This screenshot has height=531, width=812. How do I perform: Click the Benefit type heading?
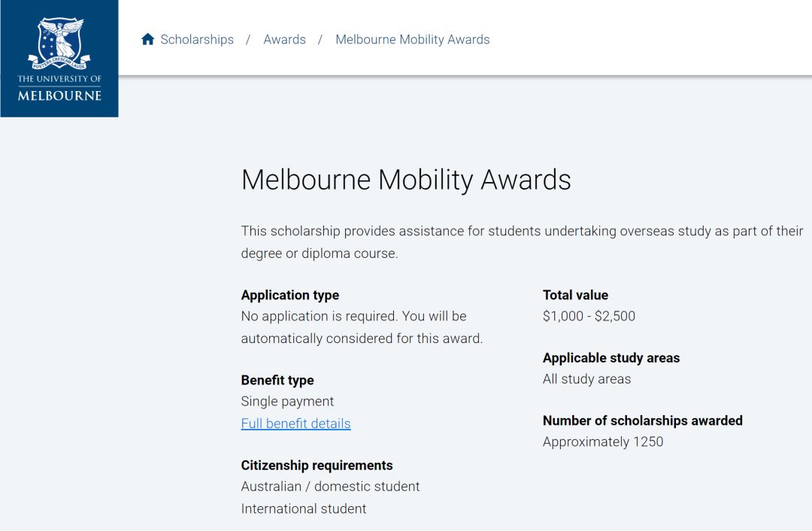click(x=277, y=381)
